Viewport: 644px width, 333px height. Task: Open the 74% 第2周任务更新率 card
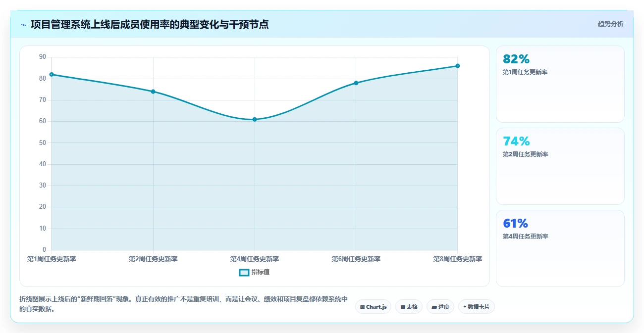[560, 166]
